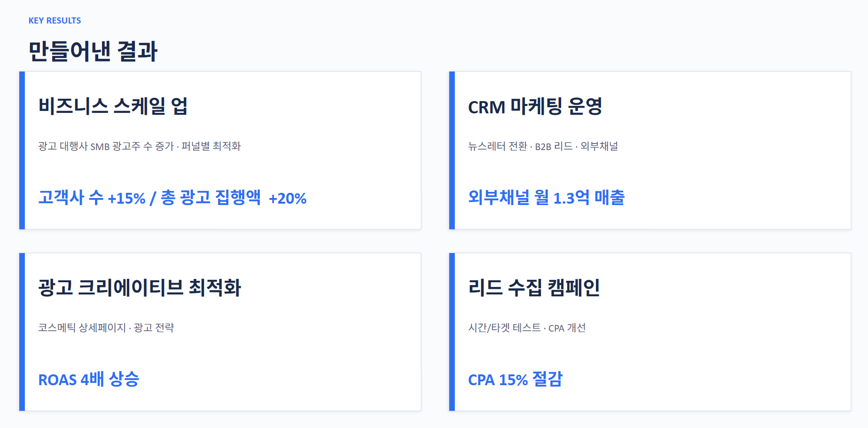Select the 리드 수집 캠페인 card title
Image resolution: width=868 pixels, height=428 pixels.
pyautogui.click(x=534, y=288)
